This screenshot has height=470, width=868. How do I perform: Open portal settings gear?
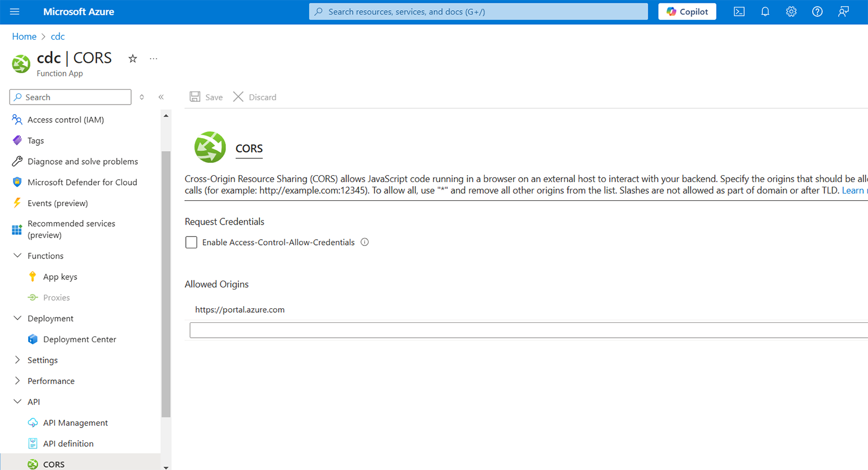(791, 11)
